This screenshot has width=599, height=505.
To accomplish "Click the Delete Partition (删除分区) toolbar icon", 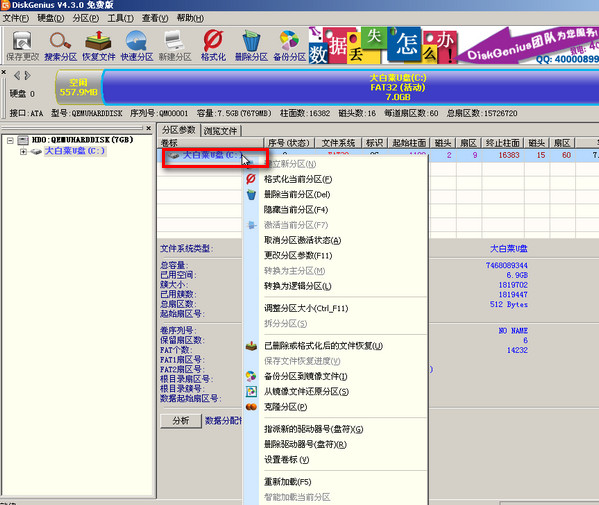I will pyautogui.click(x=251, y=46).
